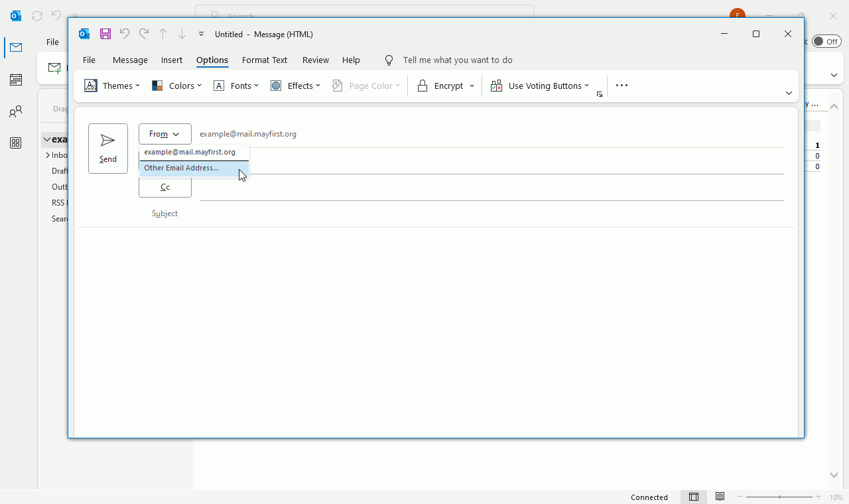The height and width of the screenshot is (504, 849).
Task: Undo the last action in the message window
Action: pos(125,34)
